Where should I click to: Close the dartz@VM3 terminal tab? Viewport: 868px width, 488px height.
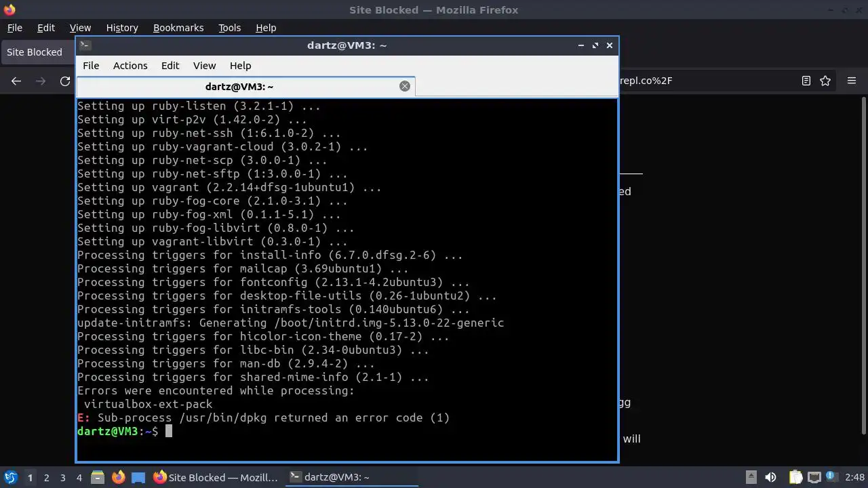pyautogui.click(x=405, y=86)
